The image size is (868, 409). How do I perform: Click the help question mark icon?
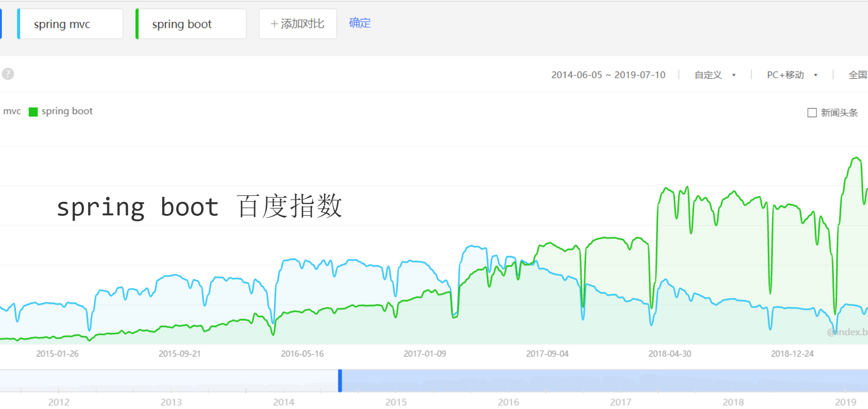click(x=8, y=74)
